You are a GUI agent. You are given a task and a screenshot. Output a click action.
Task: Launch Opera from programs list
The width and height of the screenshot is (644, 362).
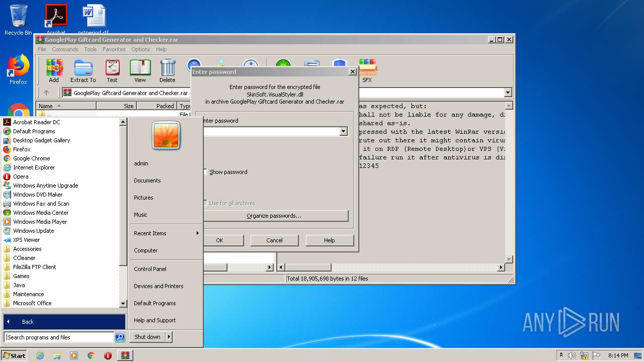(x=21, y=176)
